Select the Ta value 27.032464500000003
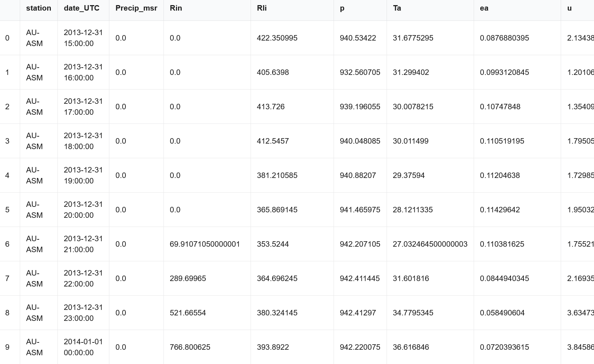The height and width of the screenshot is (364, 594). click(x=430, y=244)
